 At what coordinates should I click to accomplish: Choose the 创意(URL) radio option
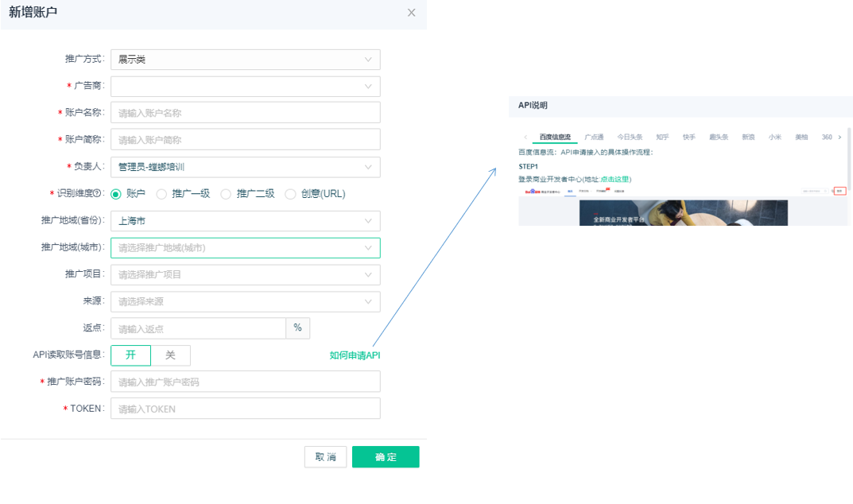point(290,193)
